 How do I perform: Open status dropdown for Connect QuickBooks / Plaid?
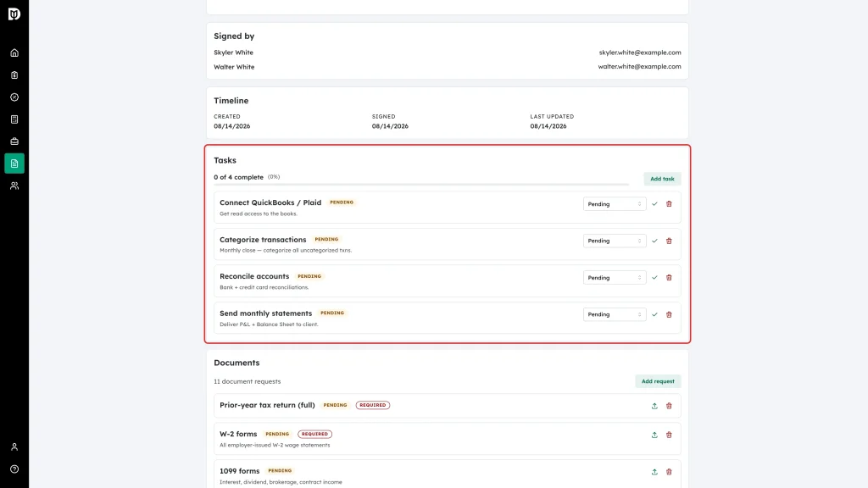[x=615, y=204]
